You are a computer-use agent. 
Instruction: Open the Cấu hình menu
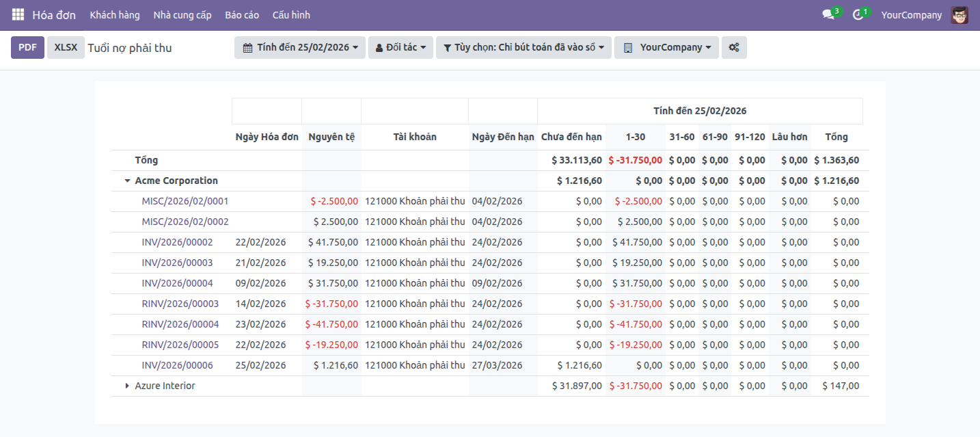pos(291,15)
